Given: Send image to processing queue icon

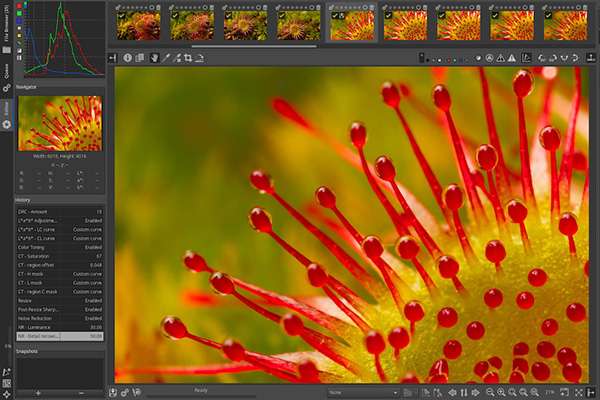Looking at the screenshot, I should pyautogui.click(x=125, y=393).
